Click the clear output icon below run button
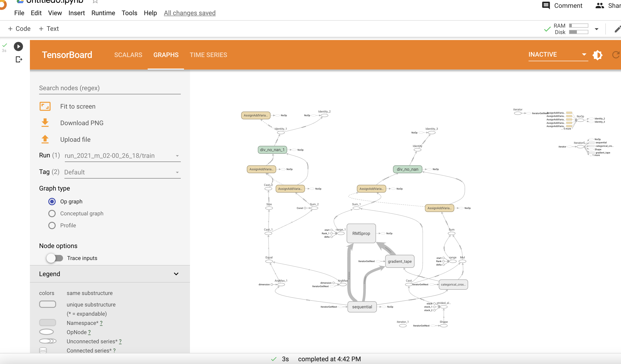This screenshot has width=621, height=364. (19, 59)
